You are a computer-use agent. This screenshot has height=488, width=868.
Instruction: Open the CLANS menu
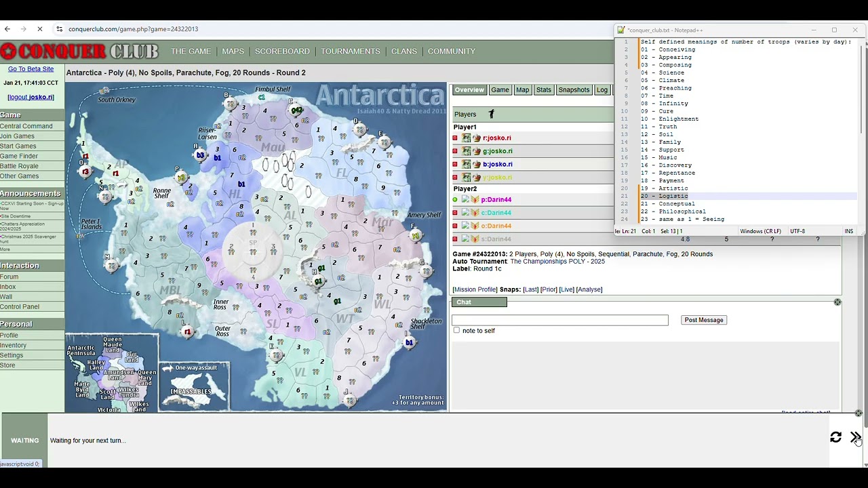pos(404,52)
